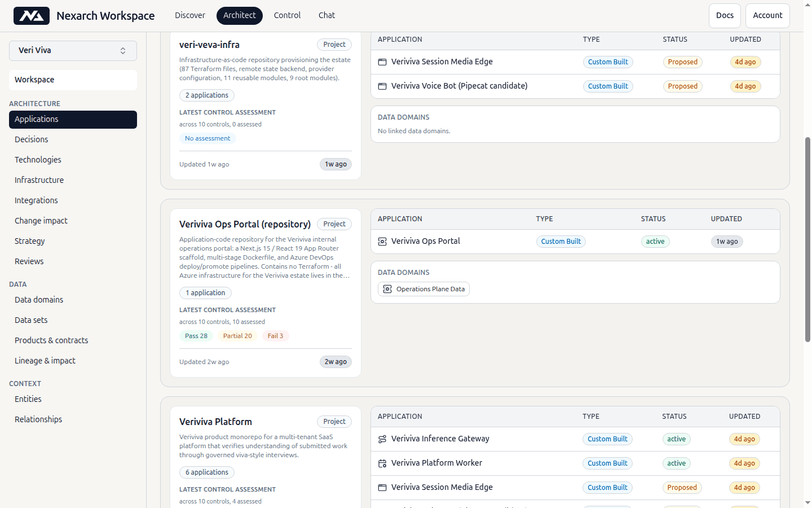Click Proposed status on Voice Bot row
The width and height of the screenshot is (812, 508).
pyautogui.click(x=683, y=87)
